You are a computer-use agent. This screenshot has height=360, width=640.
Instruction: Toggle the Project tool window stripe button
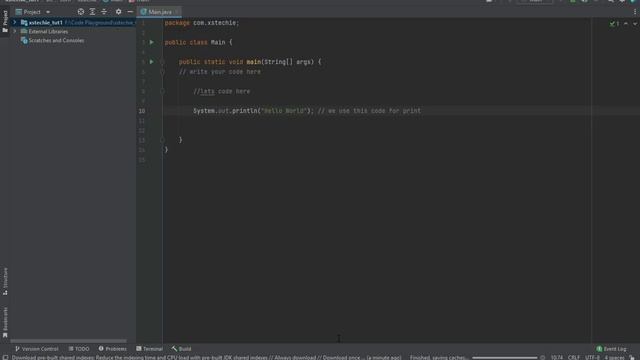(5, 21)
